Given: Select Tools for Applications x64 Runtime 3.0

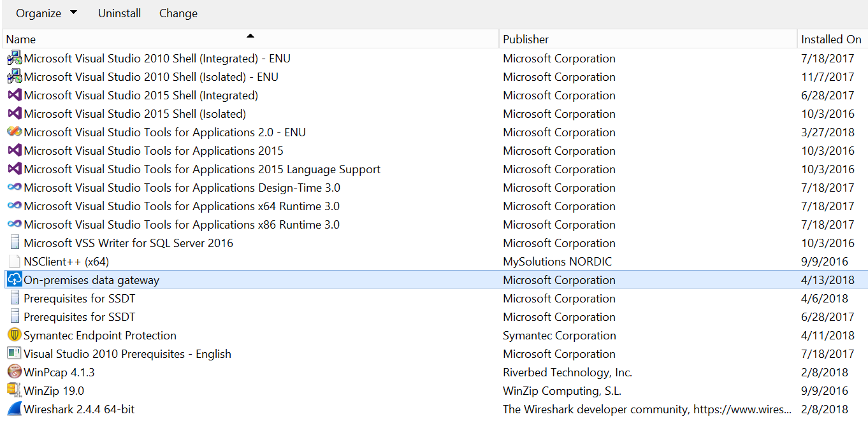Looking at the screenshot, I should (182, 206).
